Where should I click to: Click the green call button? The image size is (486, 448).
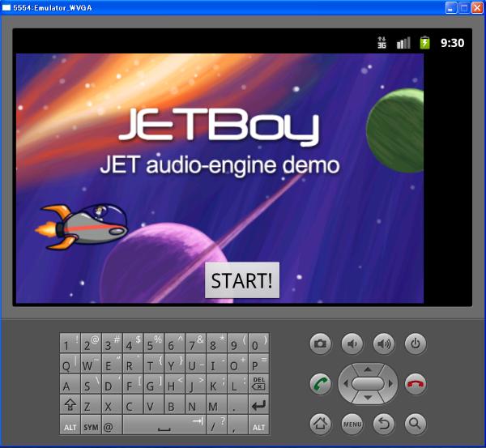coord(320,384)
